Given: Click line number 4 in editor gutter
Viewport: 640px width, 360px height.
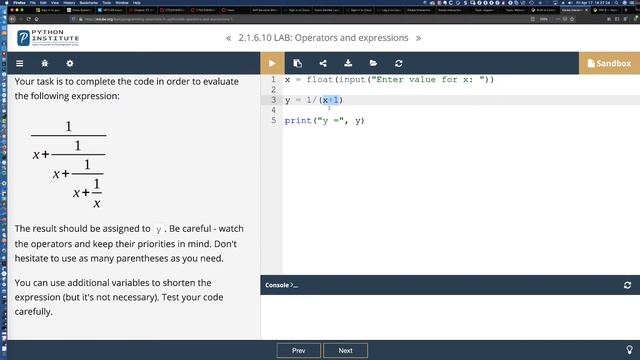Looking at the screenshot, I should [273, 110].
